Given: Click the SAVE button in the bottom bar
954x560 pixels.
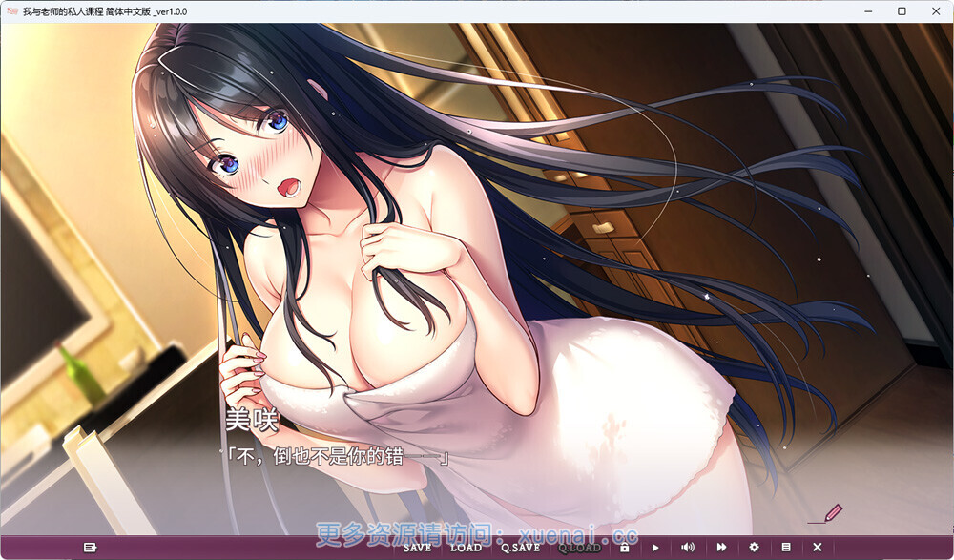Looking at the screenshot, I should [417, 548].
